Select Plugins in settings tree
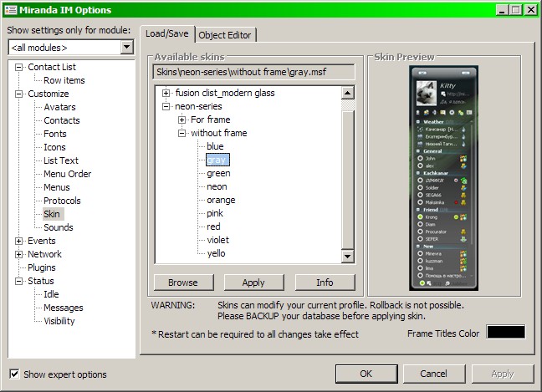The image size is (542, 392). [42, 267]
